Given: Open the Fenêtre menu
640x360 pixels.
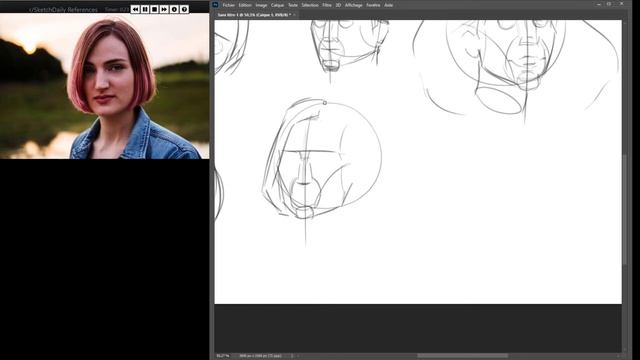Looking at the screenshot, I should point(373,5).
